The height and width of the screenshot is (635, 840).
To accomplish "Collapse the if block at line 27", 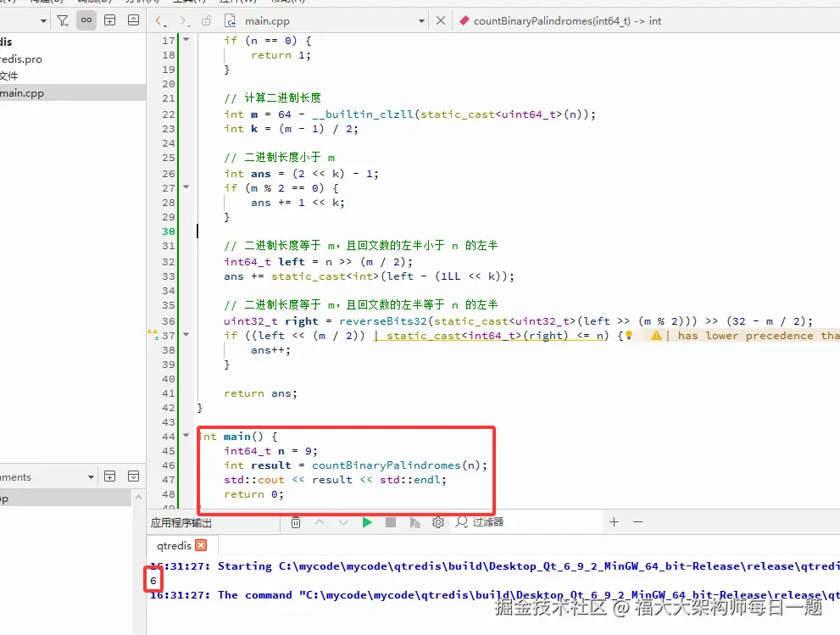I will click(186, 187).
